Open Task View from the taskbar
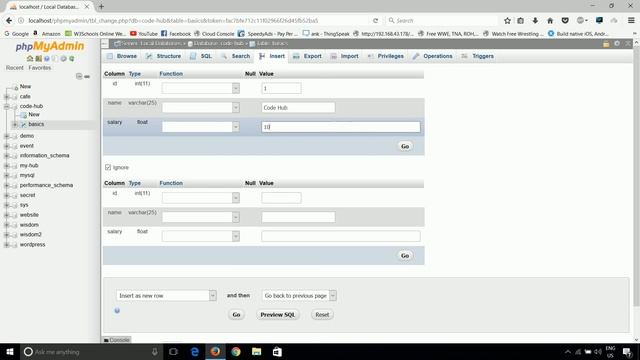Image resolution: width=640 pixels, height=360 pixels. point(173,351)
